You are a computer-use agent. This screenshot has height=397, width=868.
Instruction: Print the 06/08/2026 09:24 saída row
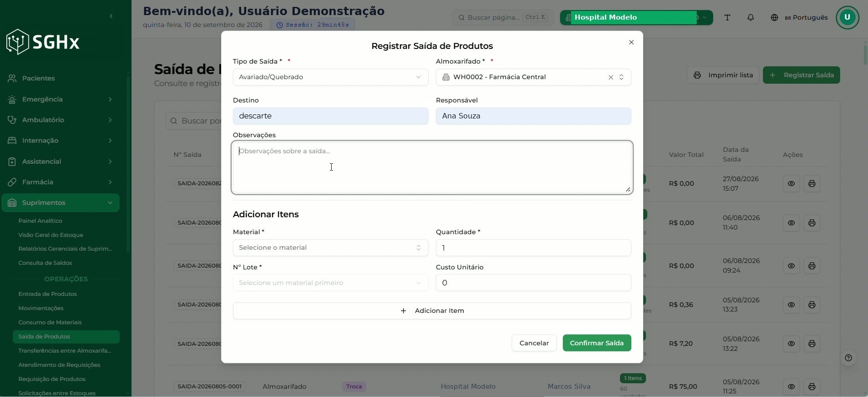[812, 266]
